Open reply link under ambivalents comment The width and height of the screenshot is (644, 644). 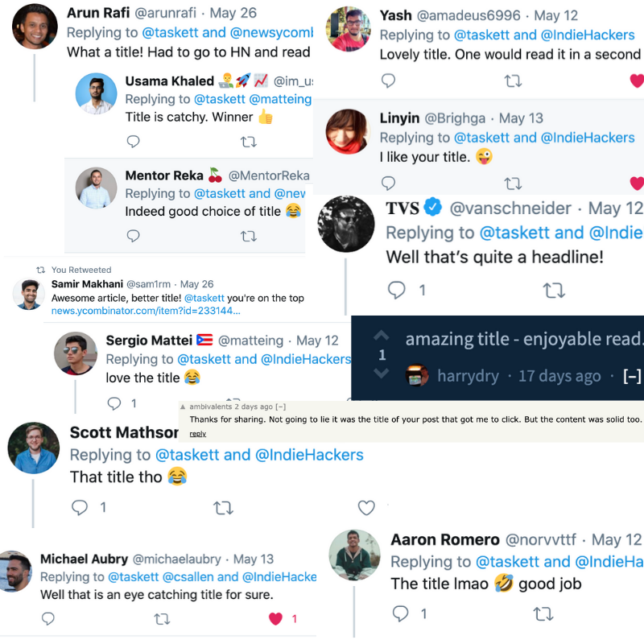click(197, 434)
